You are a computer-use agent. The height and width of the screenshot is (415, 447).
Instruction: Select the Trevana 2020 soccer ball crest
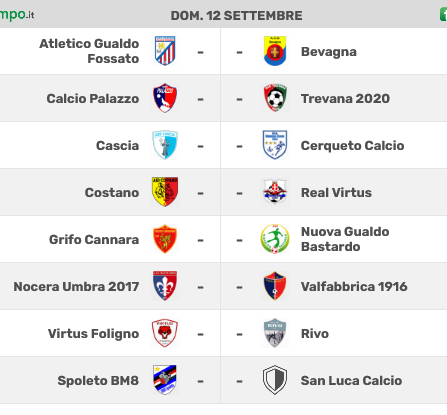(x=275, y=98)
